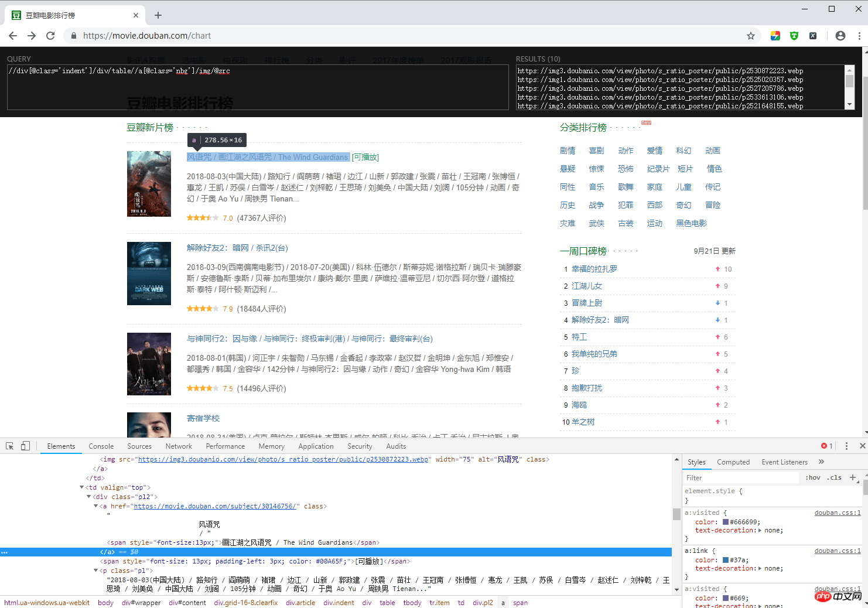Collapse the a href subject/30146756 node
The height and width of the screenshot is (608, 868).
pyautogui.click(x=96, y=506)
